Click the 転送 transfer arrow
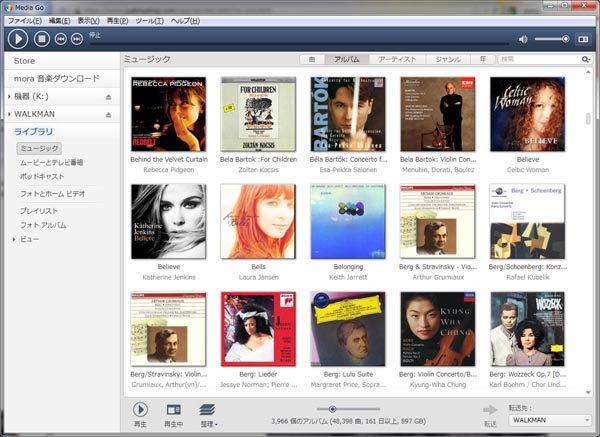600x437 pixels. 490,410
